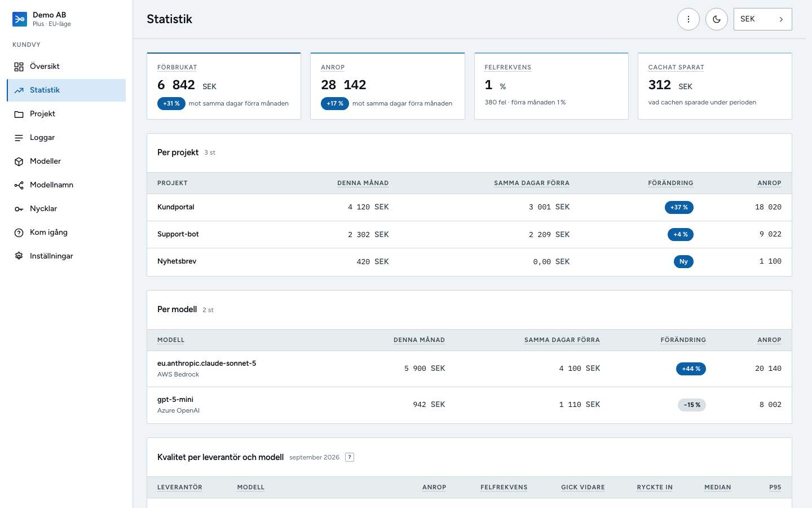Image resolution: width=812 pixels, height=508 pixels.
Task: Click the Felfrekvens 1 % value
Action: pos(496,85)
